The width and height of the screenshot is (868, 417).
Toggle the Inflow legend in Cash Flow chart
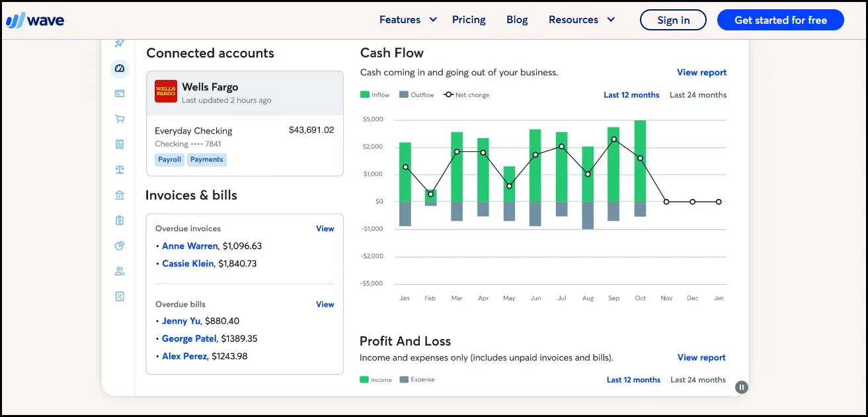tap(374, 95)
